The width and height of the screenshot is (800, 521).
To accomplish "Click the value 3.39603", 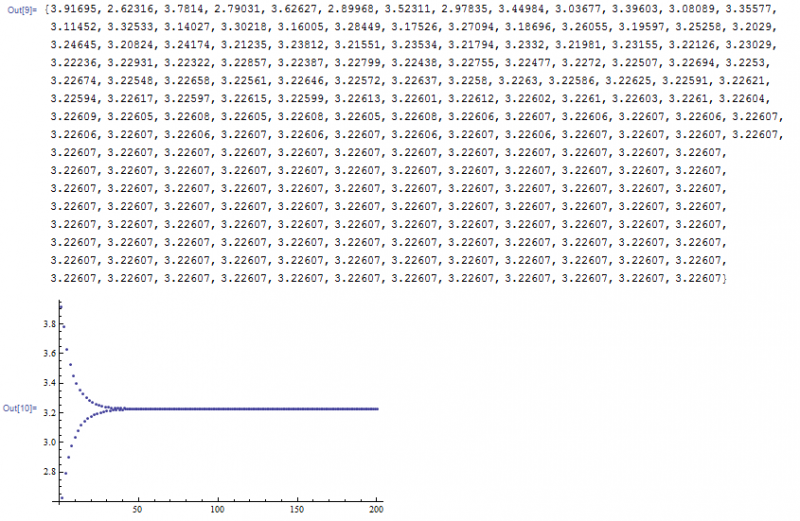I will pos(635,9).
